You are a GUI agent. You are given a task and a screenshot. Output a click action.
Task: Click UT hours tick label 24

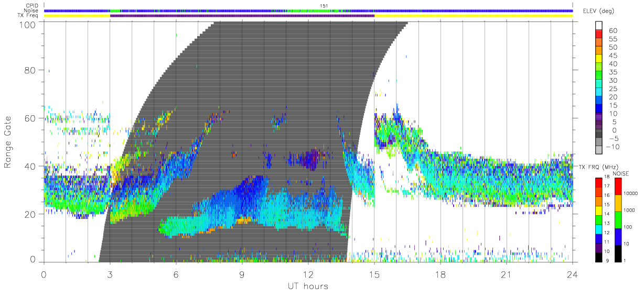(572, 274)
